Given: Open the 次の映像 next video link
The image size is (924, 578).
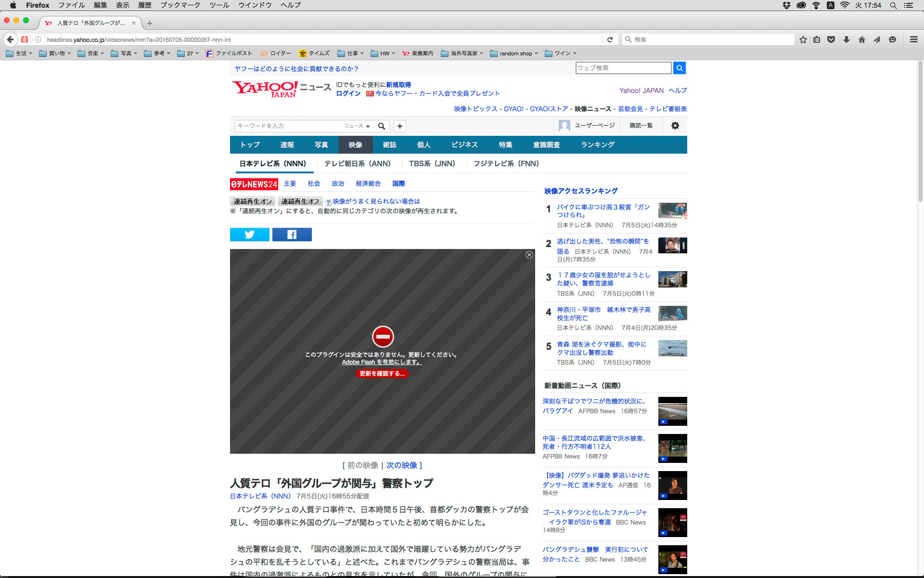Looking at the screenshot, I should point(401,465).
